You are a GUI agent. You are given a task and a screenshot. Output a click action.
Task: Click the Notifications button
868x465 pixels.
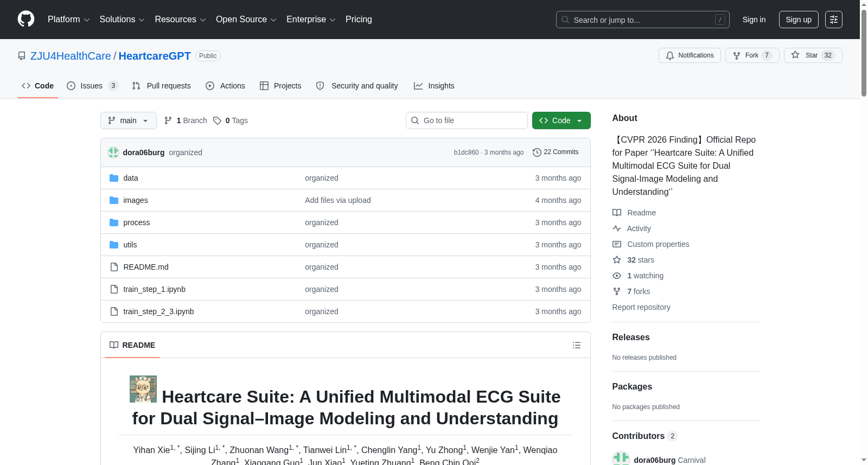690,55
